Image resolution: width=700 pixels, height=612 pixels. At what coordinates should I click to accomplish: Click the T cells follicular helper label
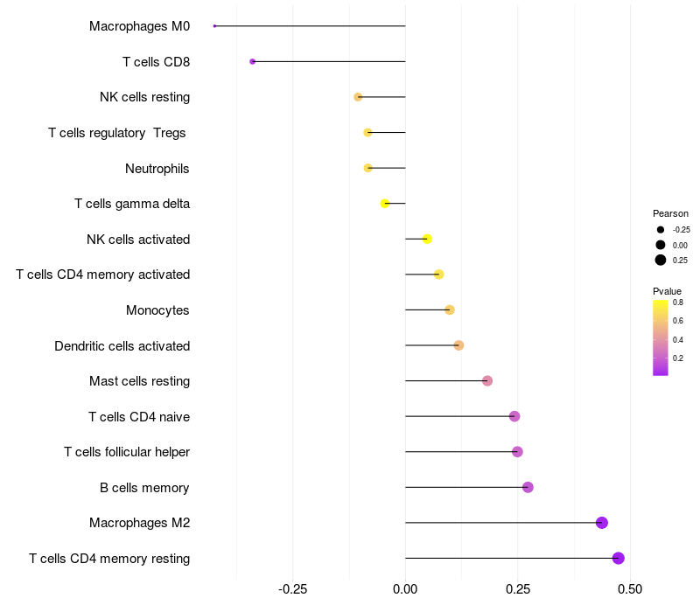tap(127, 452)
